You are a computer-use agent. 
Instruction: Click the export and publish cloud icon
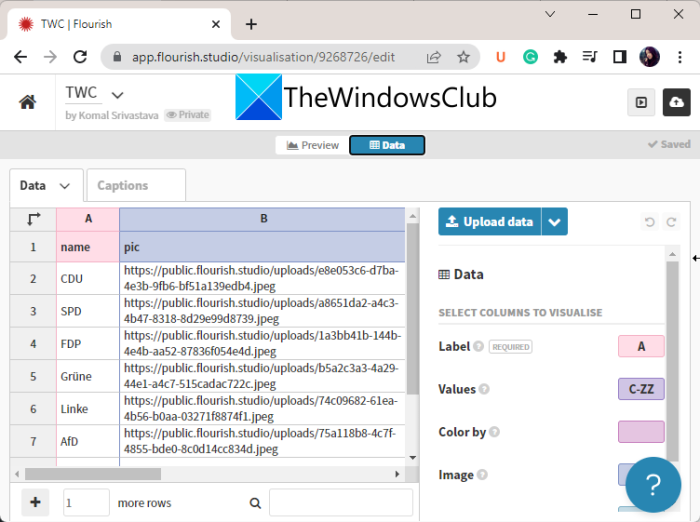[676, 102]
